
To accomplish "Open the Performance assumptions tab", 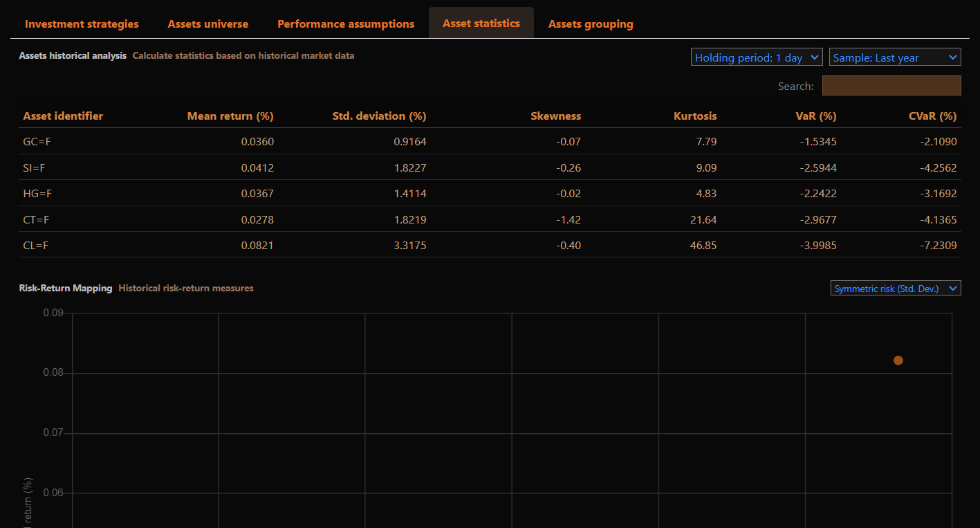I will click(346, 24).
